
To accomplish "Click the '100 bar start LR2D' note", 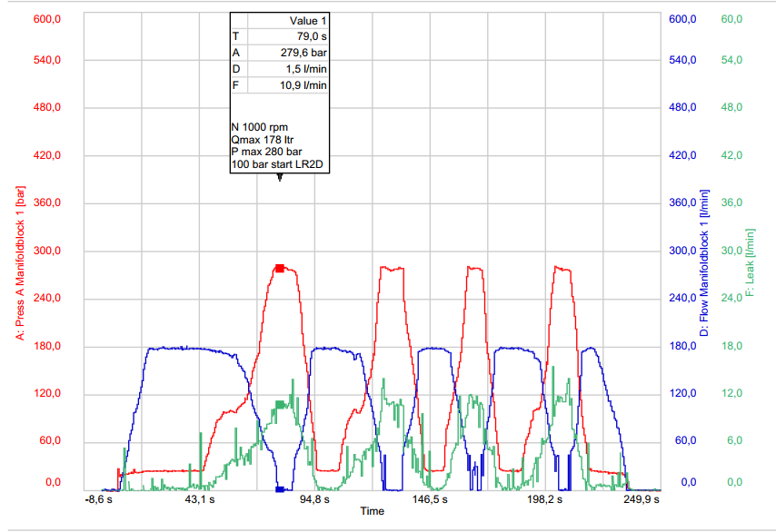I will (x=278, y=164).
